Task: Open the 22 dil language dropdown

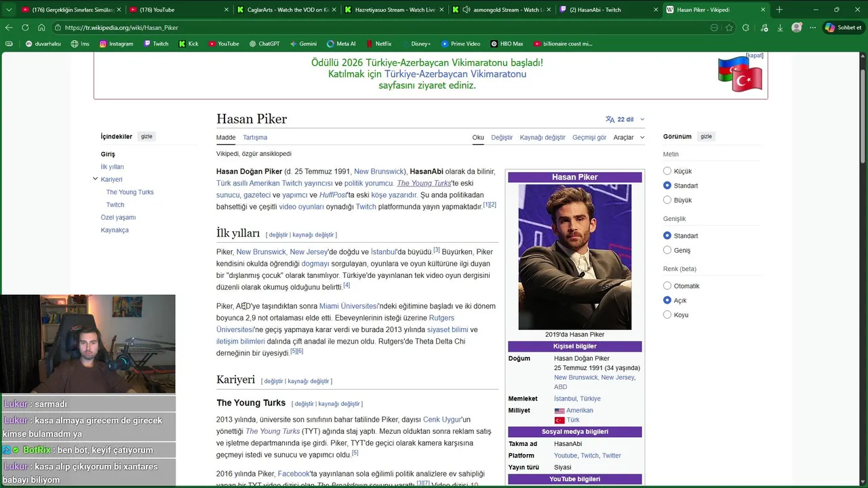Action: pos(625,119)
